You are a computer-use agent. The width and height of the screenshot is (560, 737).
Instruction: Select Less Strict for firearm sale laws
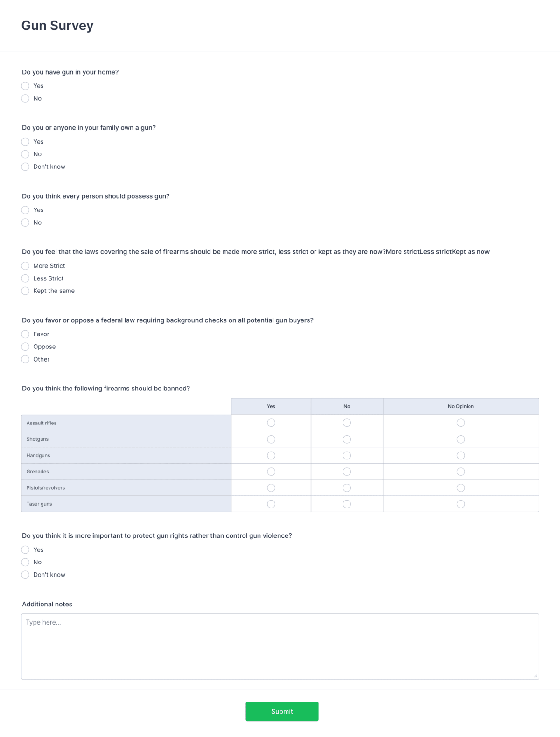pos(26,278)
